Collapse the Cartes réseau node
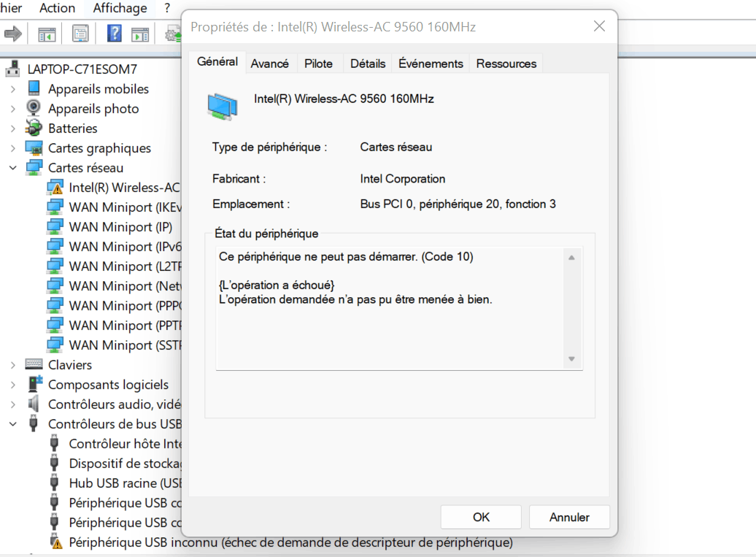756x557 pixels. pyautogui.click(x=13, y=168)
